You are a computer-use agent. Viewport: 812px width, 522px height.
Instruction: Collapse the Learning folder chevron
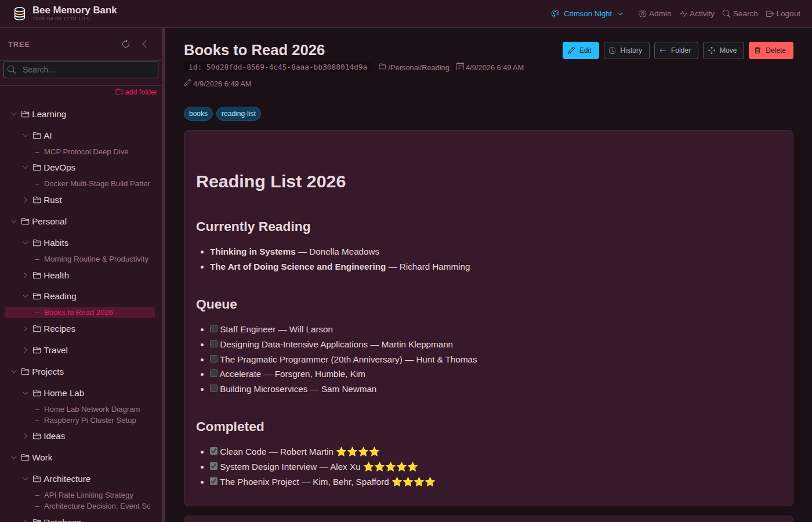coord(14,114)
